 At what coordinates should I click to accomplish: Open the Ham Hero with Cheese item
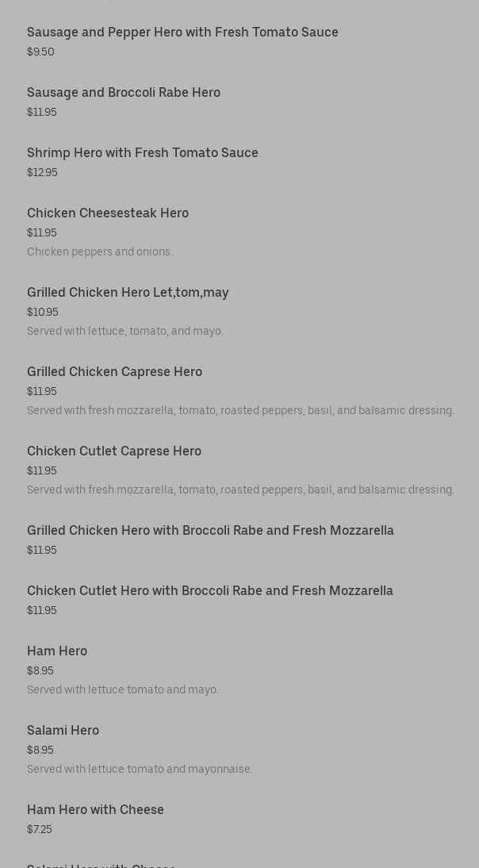95,810
